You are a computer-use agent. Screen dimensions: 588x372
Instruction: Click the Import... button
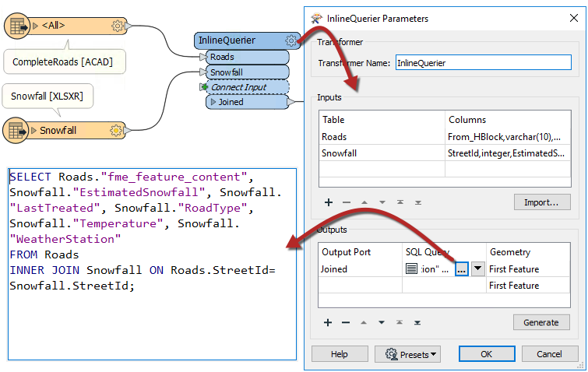pos(541,202)
